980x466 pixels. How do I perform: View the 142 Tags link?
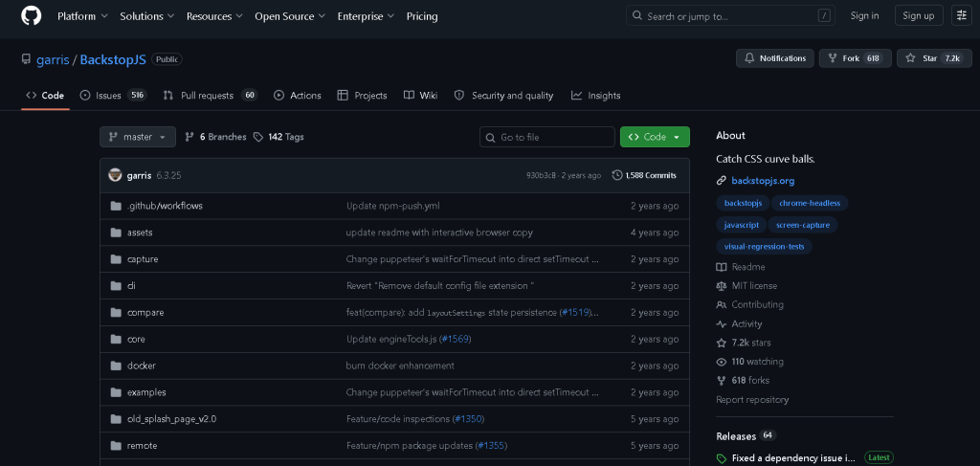(x=278, y=137)
